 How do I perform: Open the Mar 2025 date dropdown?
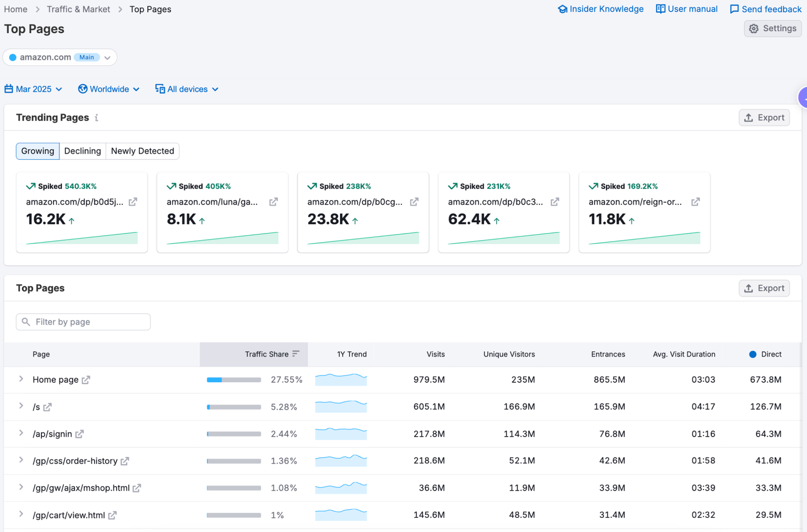(34, 89)
